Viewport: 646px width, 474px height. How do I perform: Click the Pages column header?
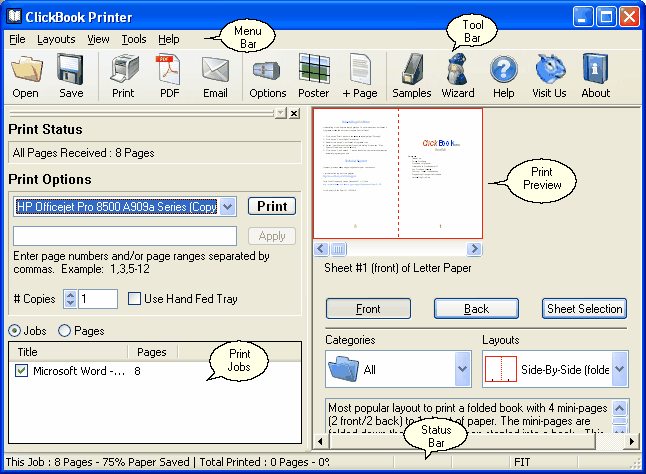(x=152, y=352)
